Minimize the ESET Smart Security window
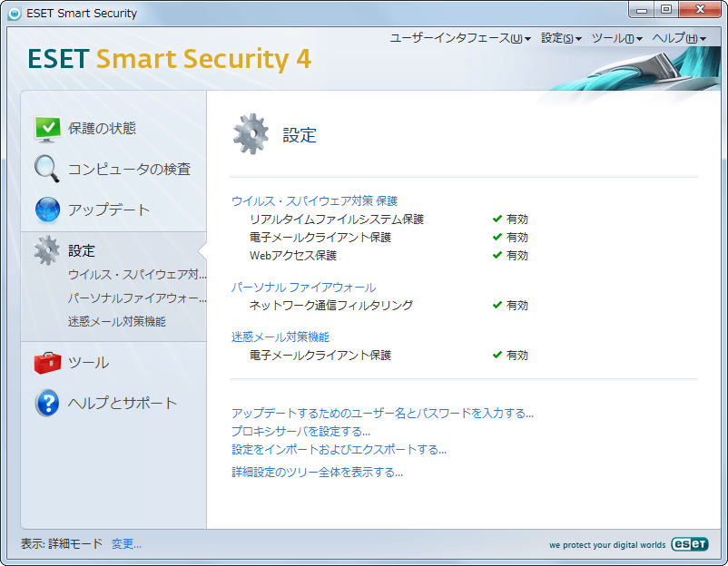This screenshot has height=566, width=728. [642, 10]
